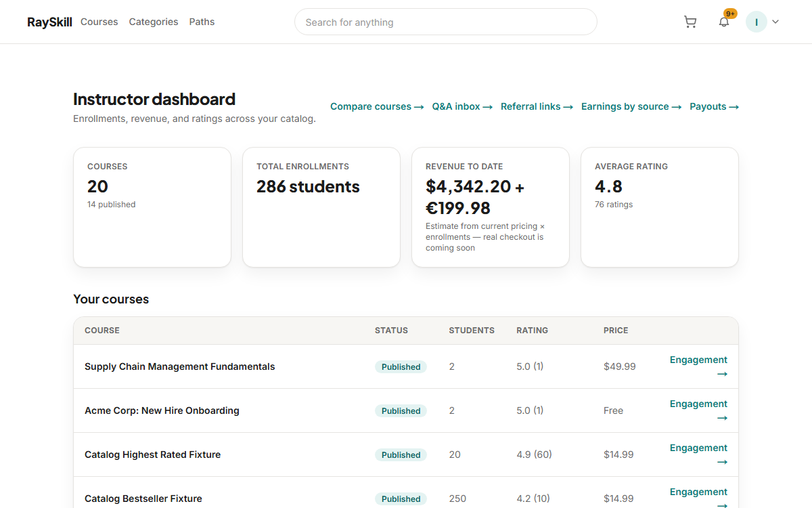The image size is (812, 508).
Task: Open Engagement for Catalog Highest Rated Fixture
Action: point(698,454)
